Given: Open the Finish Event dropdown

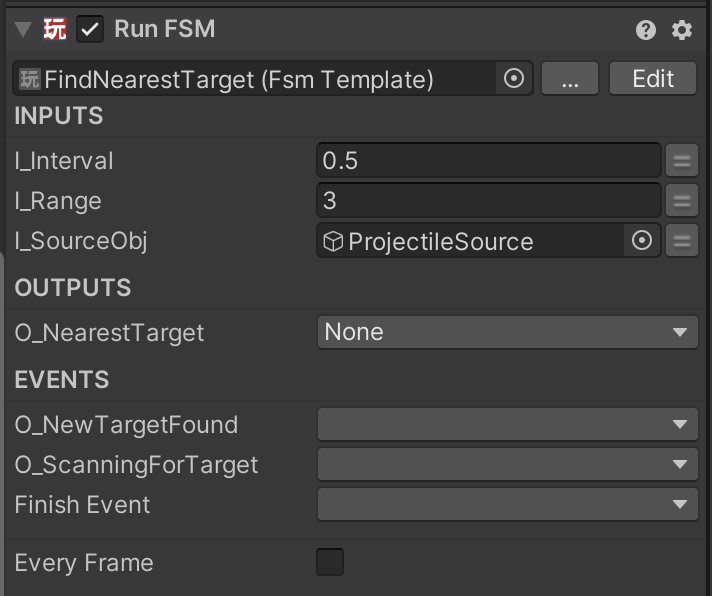Looking at the screenshot, I should pos(507,504).
